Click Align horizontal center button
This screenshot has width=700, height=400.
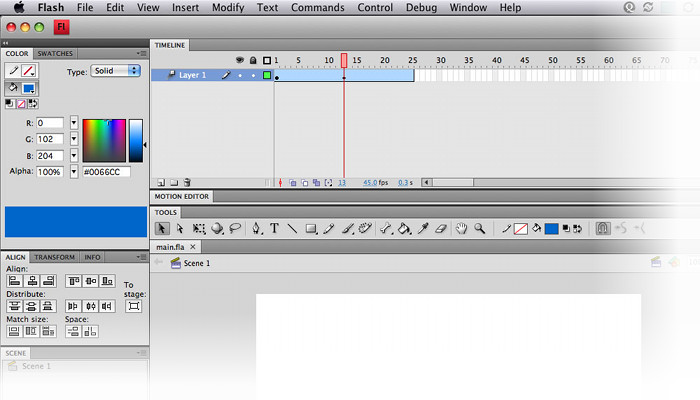click(32, 281)
